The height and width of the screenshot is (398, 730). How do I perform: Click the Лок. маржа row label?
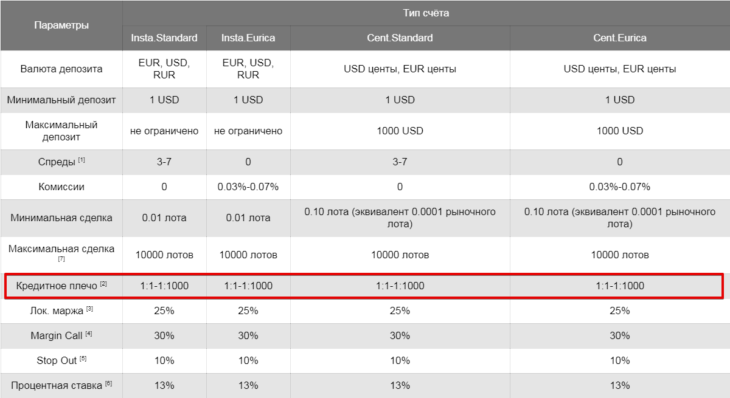(x=56, y=310)
